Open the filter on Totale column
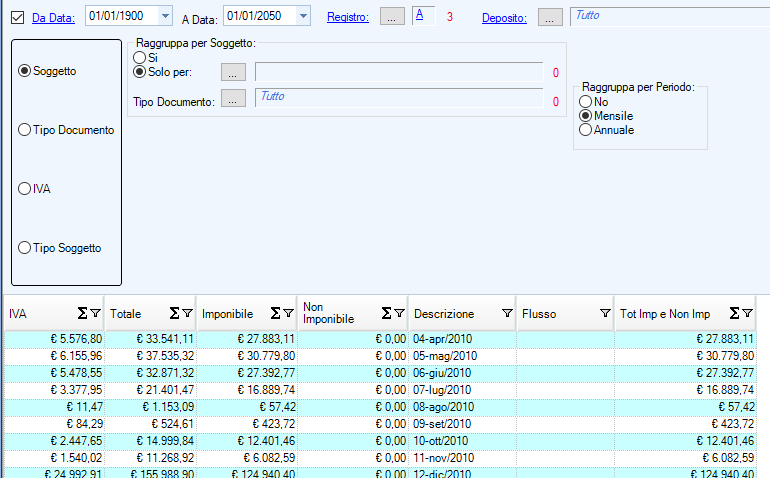Image resolution: width=770 pixels, height=478 pixels. coord(187,313)
